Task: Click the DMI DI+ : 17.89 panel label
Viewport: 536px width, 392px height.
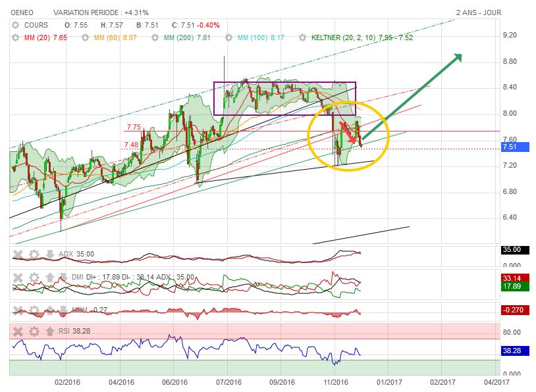Action: click(x=132, y=278)
